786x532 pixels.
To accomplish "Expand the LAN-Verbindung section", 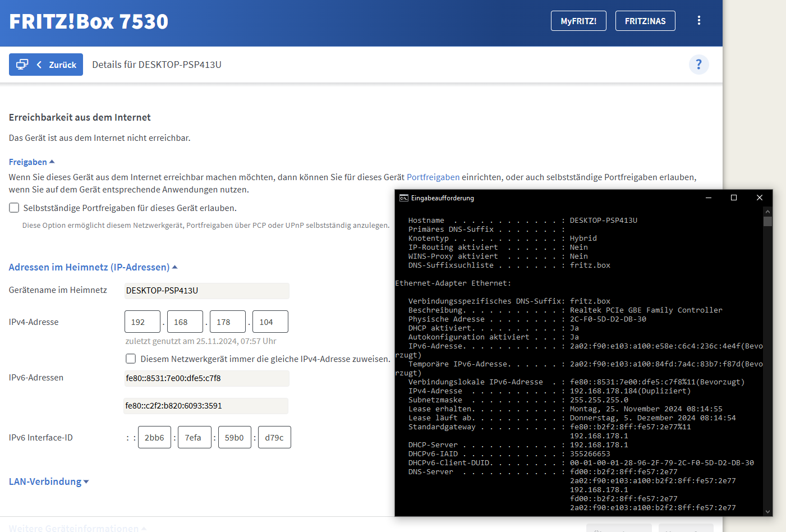I will 49,481.
